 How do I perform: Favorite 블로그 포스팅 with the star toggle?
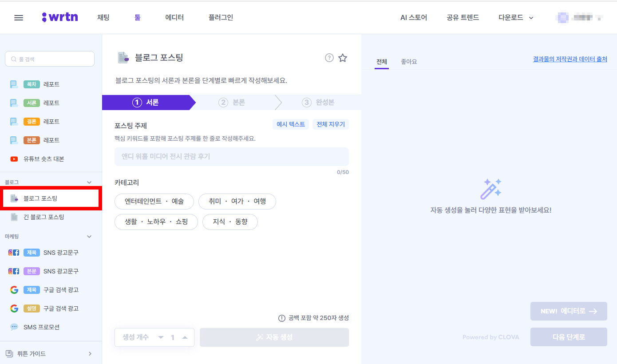pyautogui.click(x=342, y=58)
